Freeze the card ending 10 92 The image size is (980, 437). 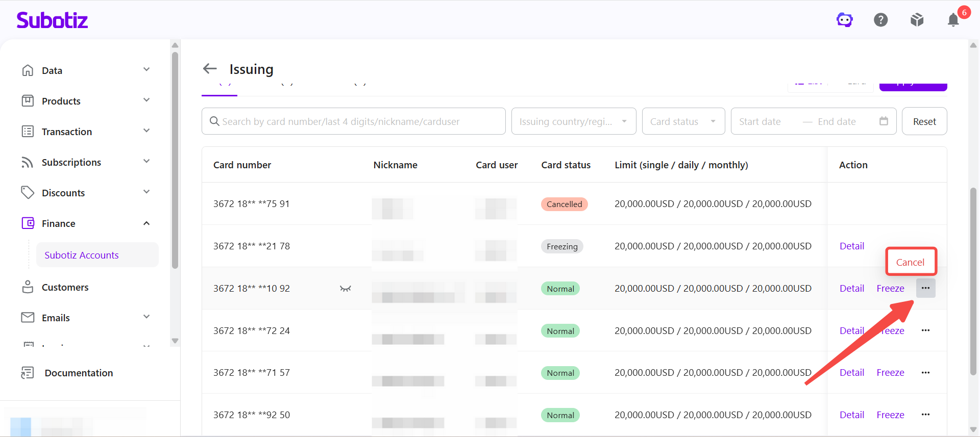click(890, 289)
